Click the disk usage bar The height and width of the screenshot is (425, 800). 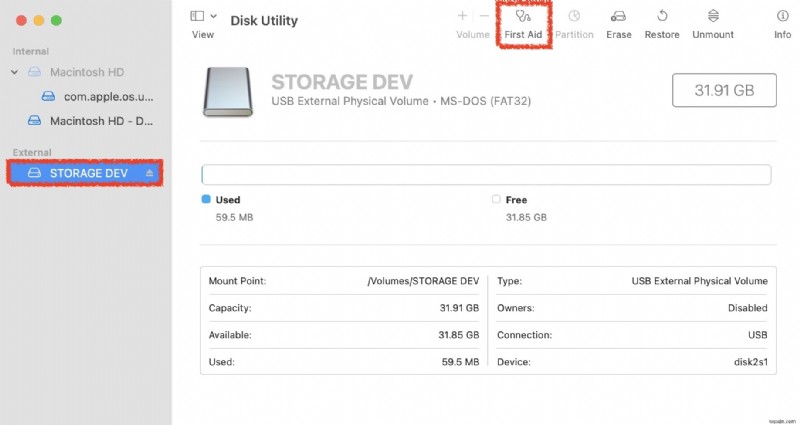[486, 174]
